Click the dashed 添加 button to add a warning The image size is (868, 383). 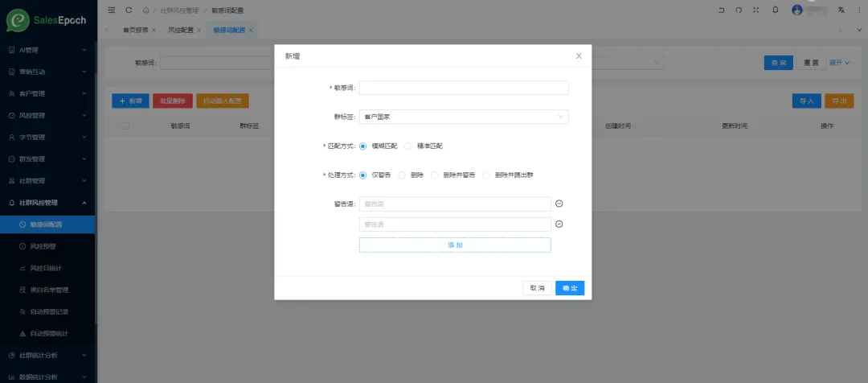[x=455, y=245]
